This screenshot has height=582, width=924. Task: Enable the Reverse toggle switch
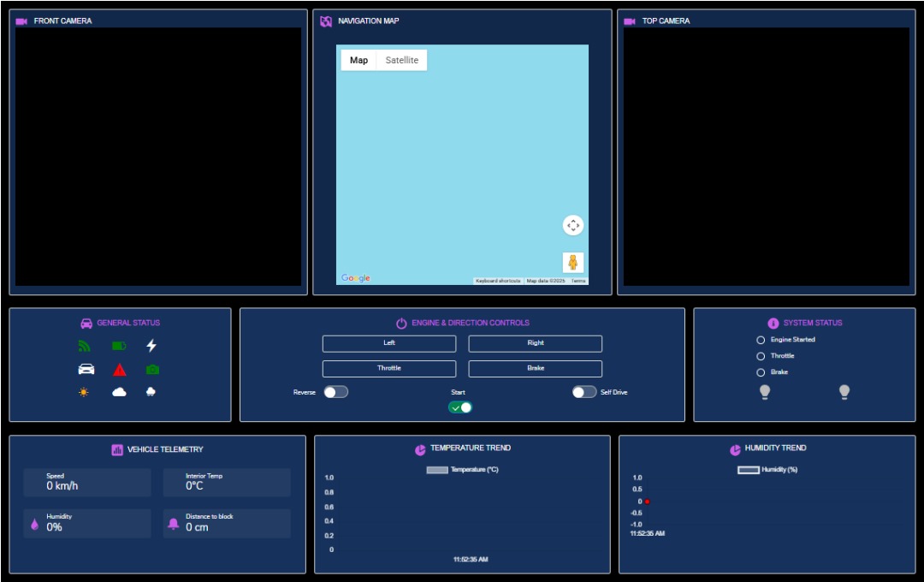335,392
